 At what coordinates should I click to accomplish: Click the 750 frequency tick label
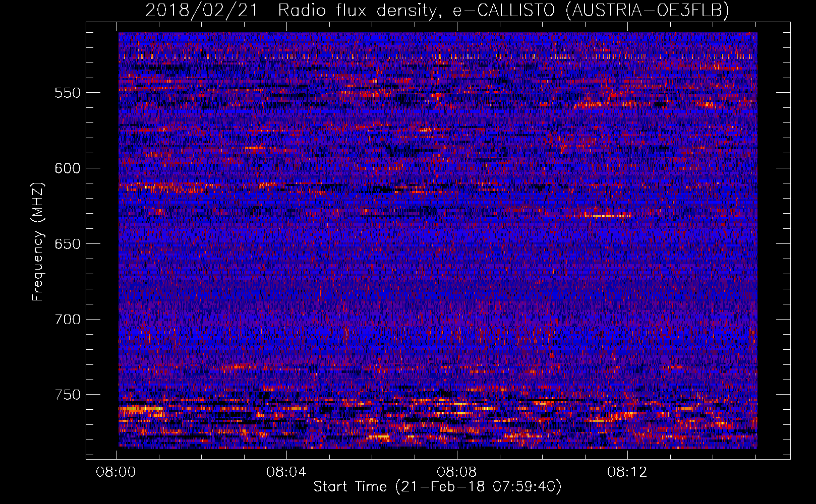pyautogui.click(x=68, y=395)
